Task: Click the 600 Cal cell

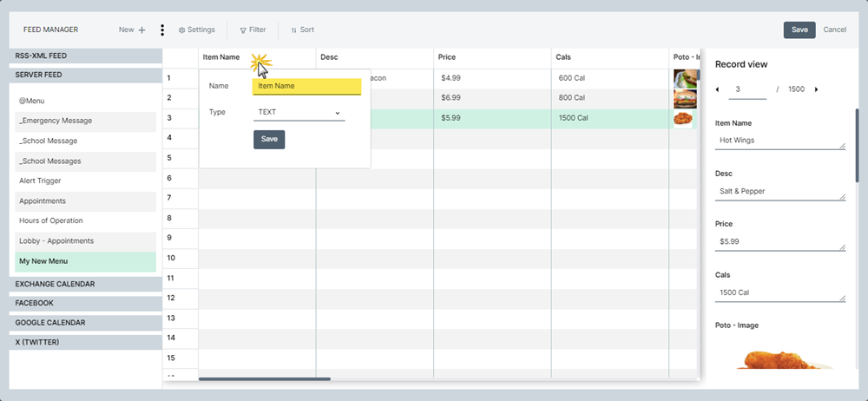Action: click(610, 79)
